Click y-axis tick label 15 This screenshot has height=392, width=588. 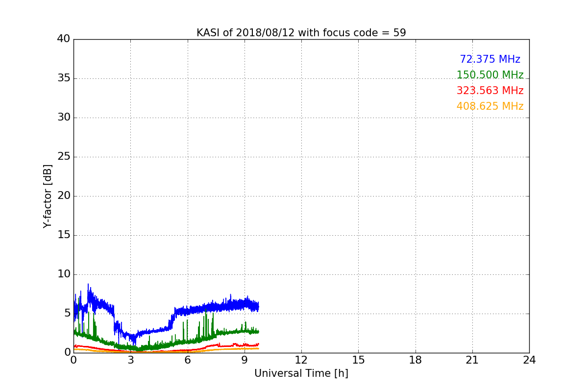point(64,235)
